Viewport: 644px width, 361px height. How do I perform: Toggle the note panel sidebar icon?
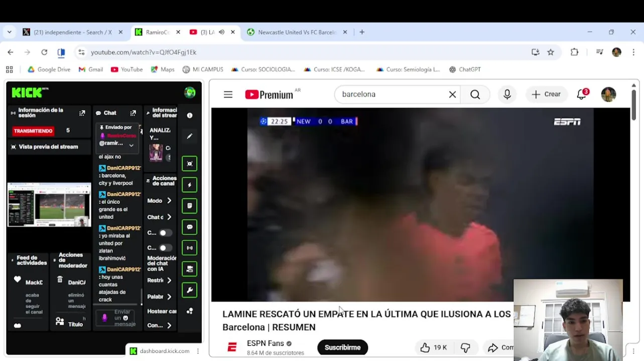190,206
